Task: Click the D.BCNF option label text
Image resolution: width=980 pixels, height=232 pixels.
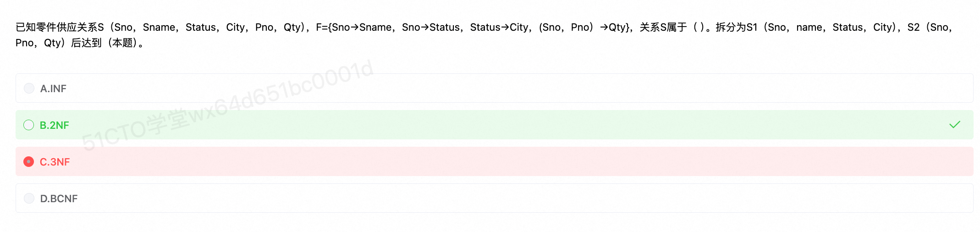Action: 59,199
